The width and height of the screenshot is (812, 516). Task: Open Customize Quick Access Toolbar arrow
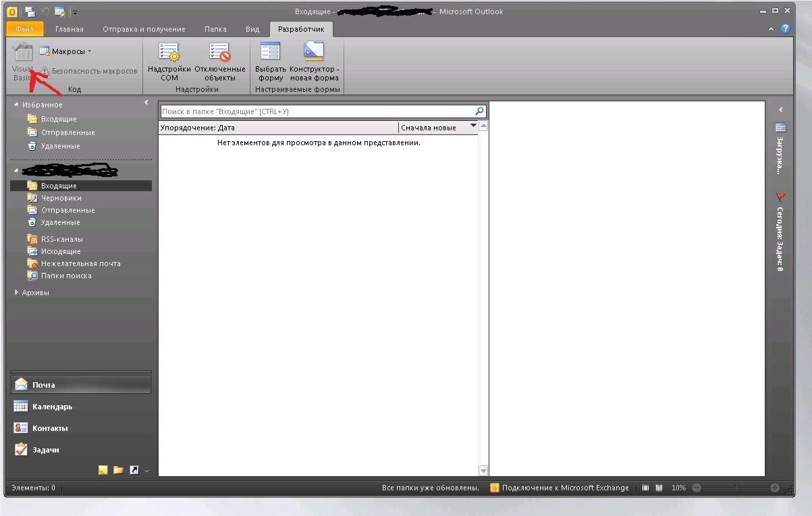(x=74, y=12)
